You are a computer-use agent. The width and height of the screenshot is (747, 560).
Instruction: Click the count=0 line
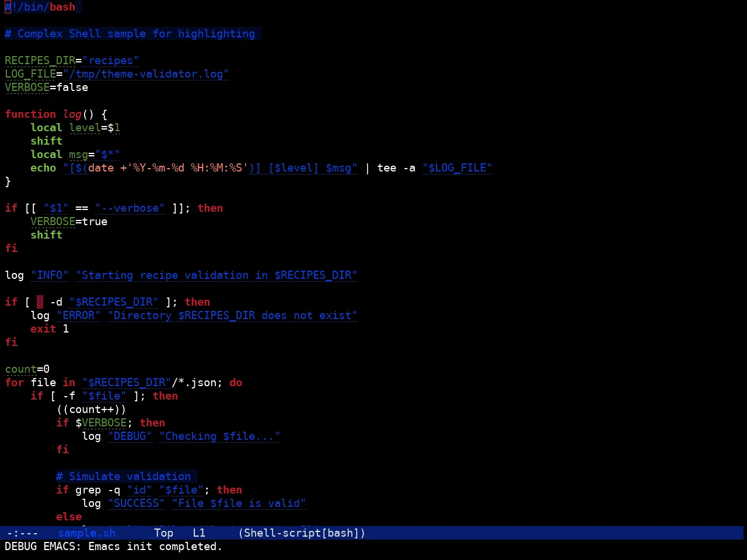(x=27, y=369)
